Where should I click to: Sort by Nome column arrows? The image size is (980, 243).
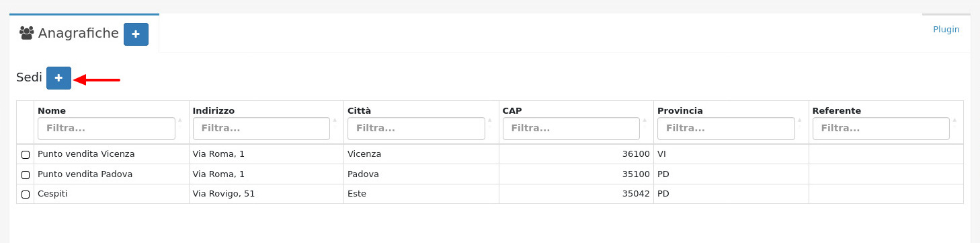[x=180, y=123]
